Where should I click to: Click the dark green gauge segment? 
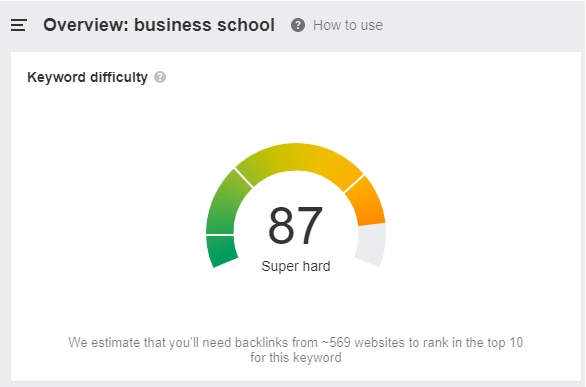coord(222,251)
